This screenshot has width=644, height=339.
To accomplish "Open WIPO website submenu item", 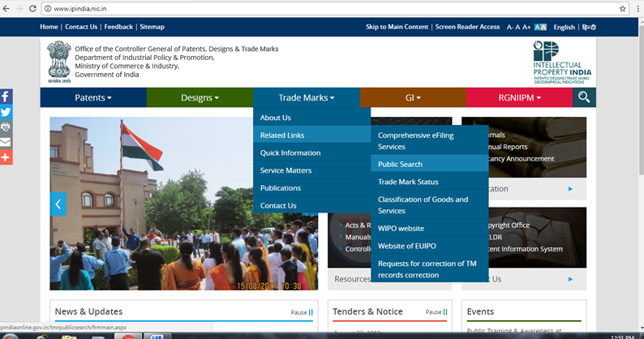I will pos(430,229).
